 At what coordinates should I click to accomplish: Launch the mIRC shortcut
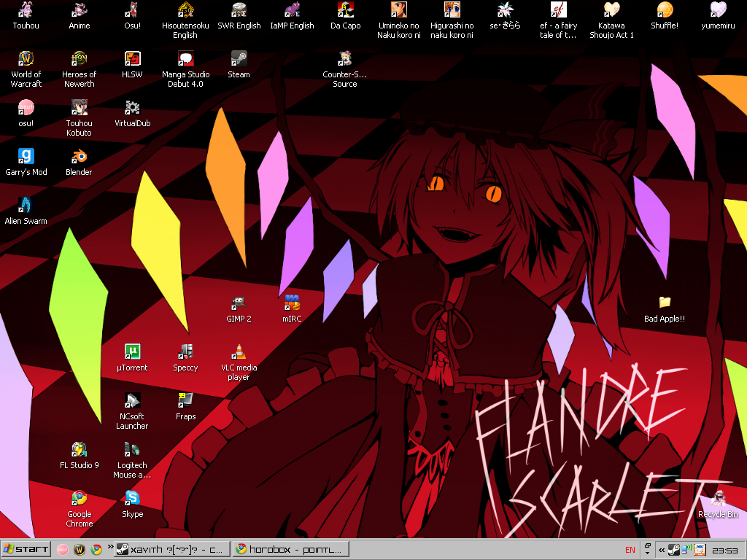tap(292, 303)
